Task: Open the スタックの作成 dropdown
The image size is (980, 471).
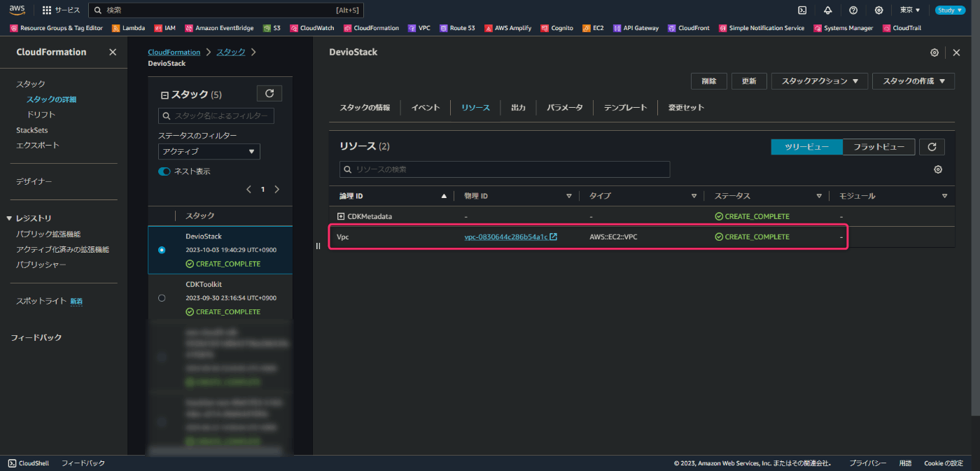Action: click(x=913, y=81)
